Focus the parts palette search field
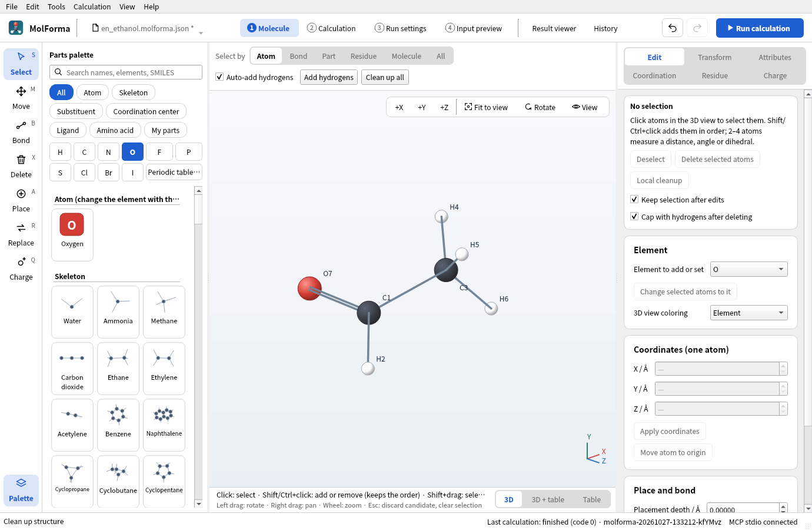Image resolution: width=812 pixels, height=530 pixels. point(126,72)
